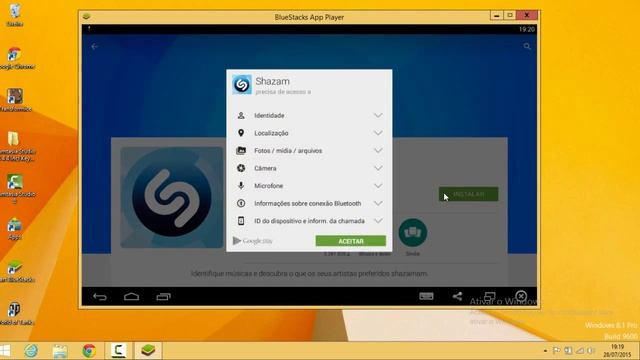Expand Fotos / mídia / arquivos permission
The height and width of the screenshot is (360, 640).
378,151
